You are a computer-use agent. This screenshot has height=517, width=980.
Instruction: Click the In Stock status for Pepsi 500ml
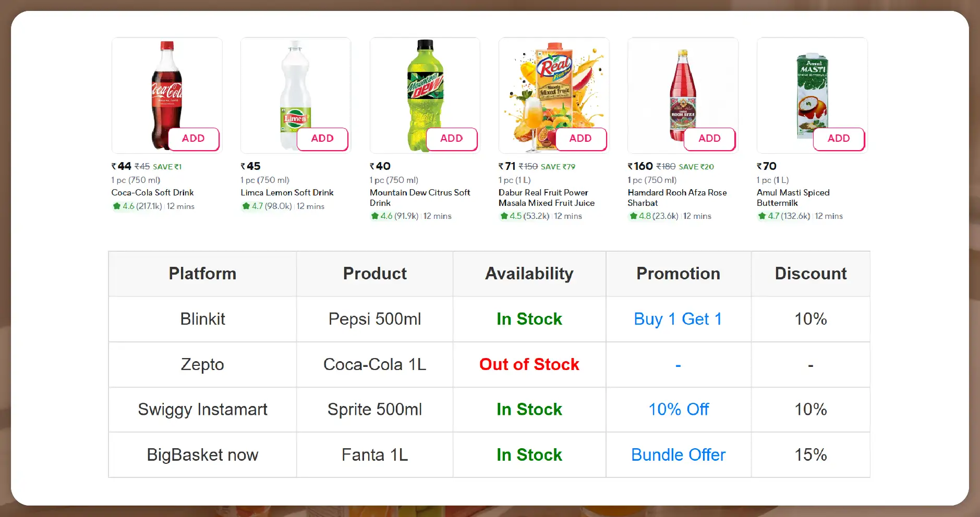pos(529,319)
